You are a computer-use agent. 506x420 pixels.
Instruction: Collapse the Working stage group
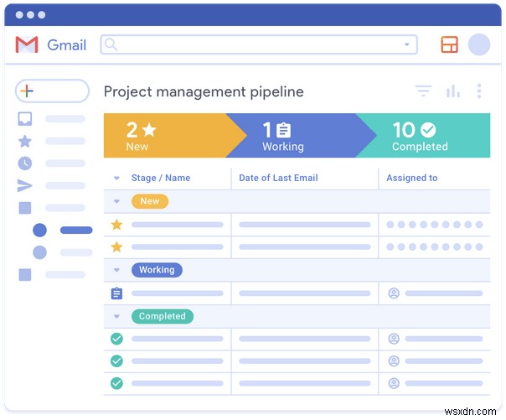pos(116,270)
